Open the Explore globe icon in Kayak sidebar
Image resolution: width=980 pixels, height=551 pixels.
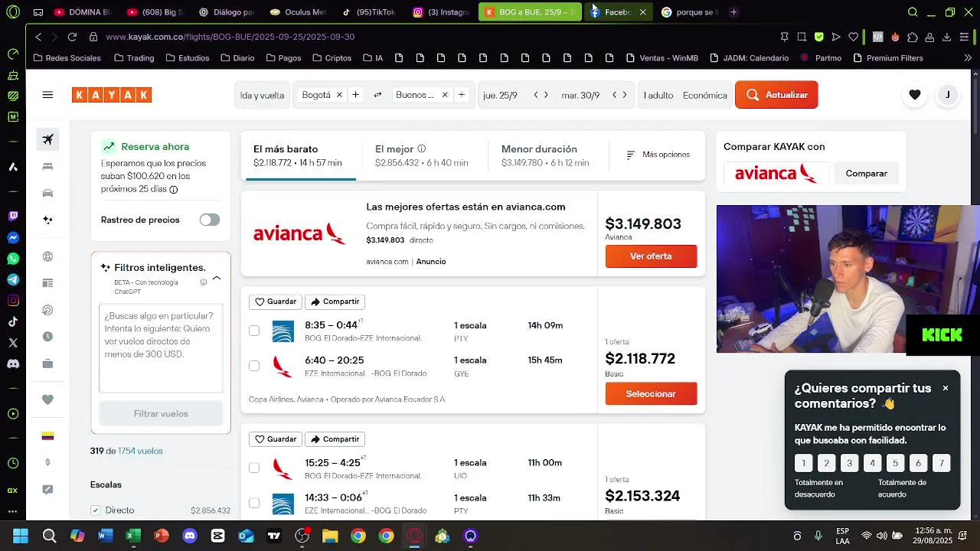point(47,256)
